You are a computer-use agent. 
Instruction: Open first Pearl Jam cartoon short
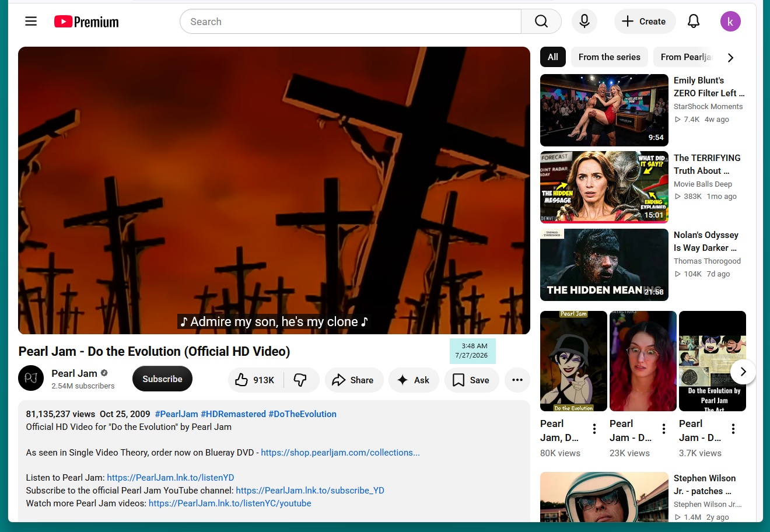[x=573, y=361]
